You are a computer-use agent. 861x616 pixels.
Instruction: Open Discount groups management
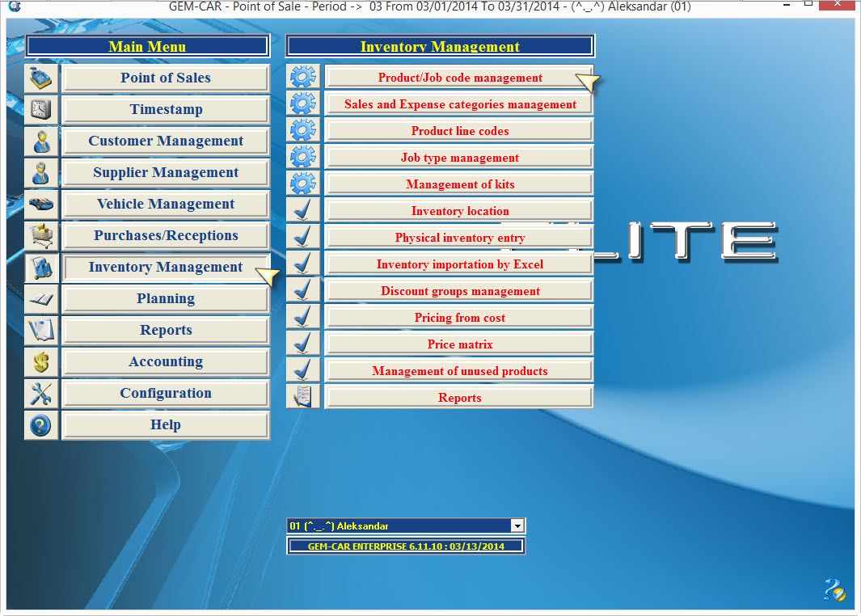click(459, 291)
